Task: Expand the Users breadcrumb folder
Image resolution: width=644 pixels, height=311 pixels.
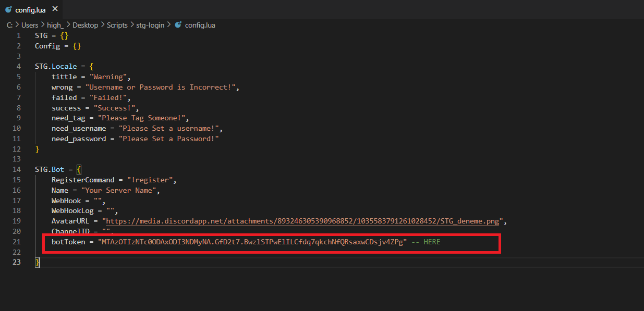Action: [x=30, y=25]
